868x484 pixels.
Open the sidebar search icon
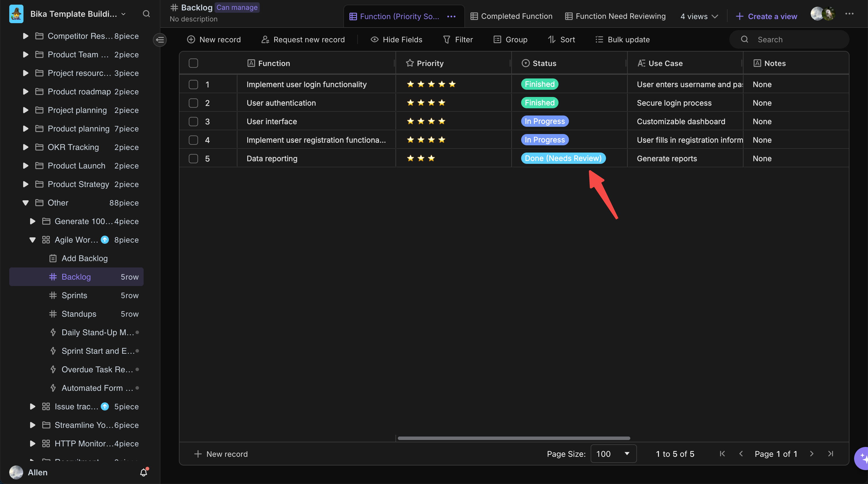pos(146,14)
